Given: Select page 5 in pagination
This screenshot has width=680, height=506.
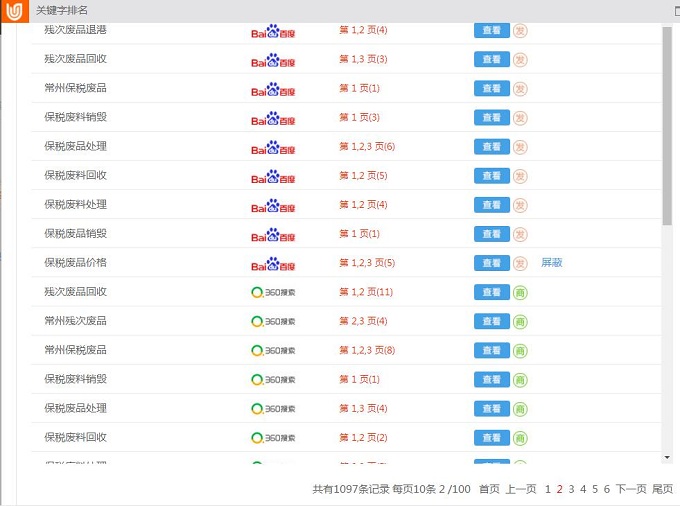Looking at the screenshot, I should click(x=595, y=489).
